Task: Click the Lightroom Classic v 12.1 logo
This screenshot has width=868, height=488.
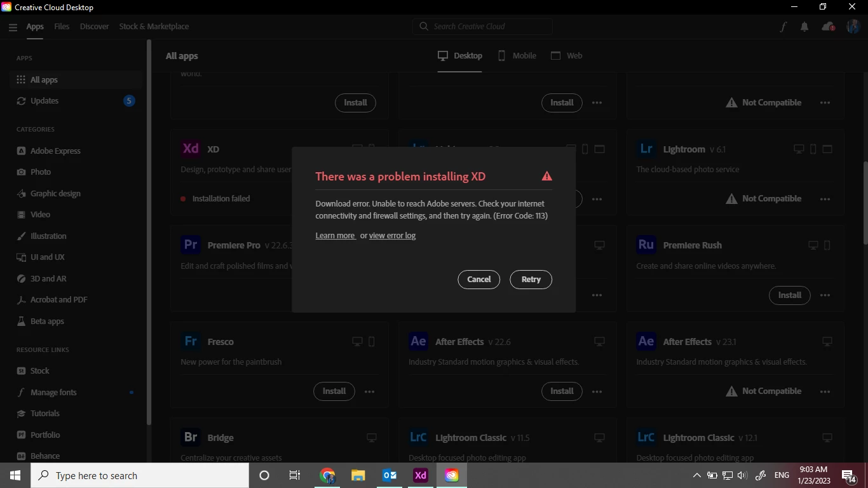Action: pos(646,437)
